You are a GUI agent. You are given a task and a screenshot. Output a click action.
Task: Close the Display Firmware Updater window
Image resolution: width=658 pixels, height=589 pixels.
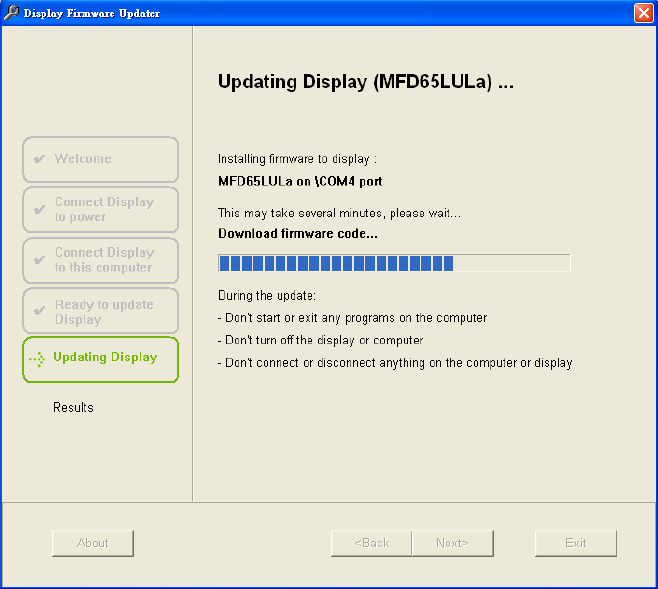644,13
